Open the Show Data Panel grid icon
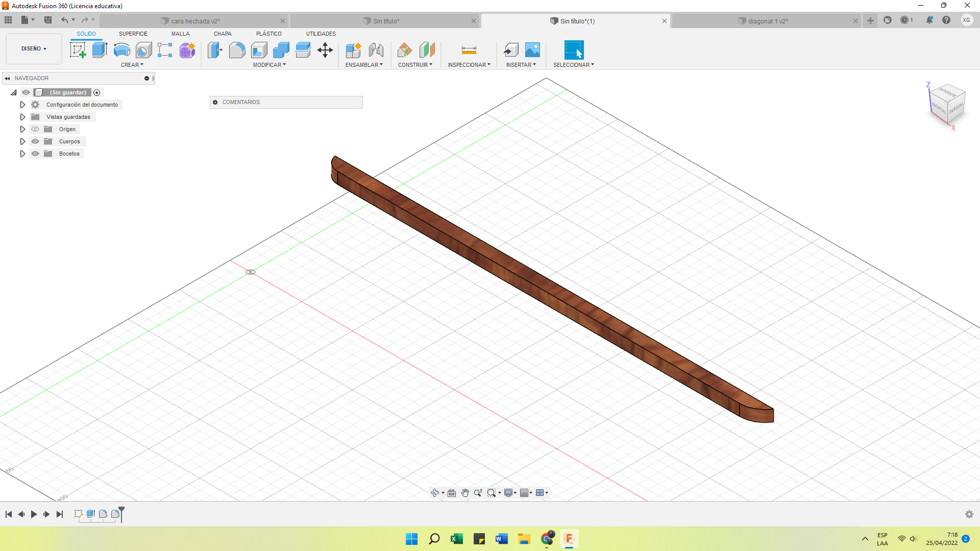 pos(8,20)
